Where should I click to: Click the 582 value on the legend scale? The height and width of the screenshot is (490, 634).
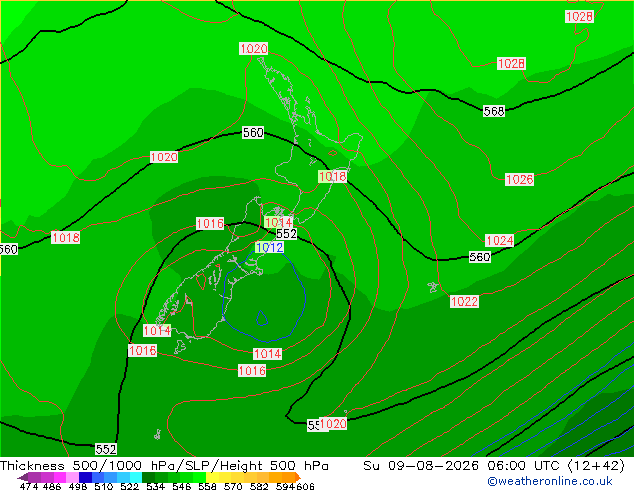[x=259, y=486]
